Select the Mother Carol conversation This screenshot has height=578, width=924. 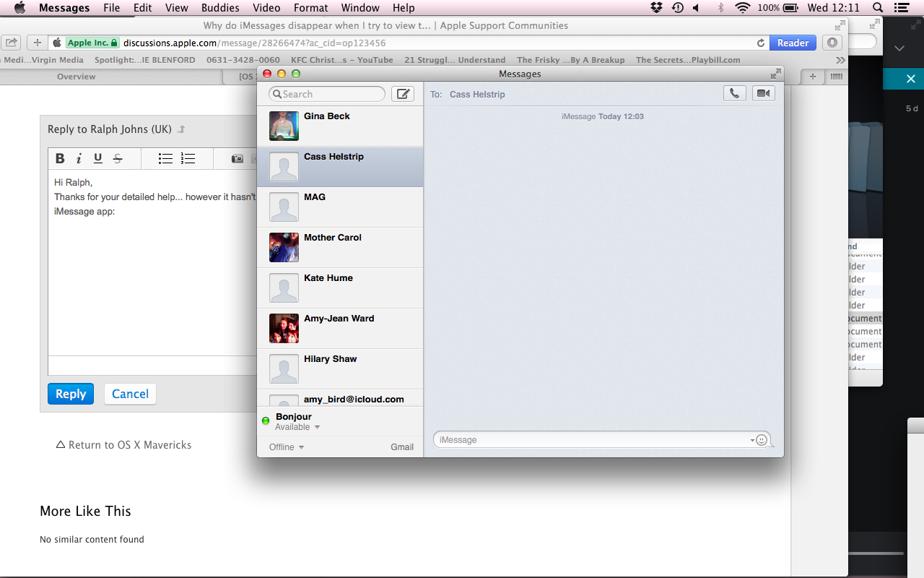340,248
